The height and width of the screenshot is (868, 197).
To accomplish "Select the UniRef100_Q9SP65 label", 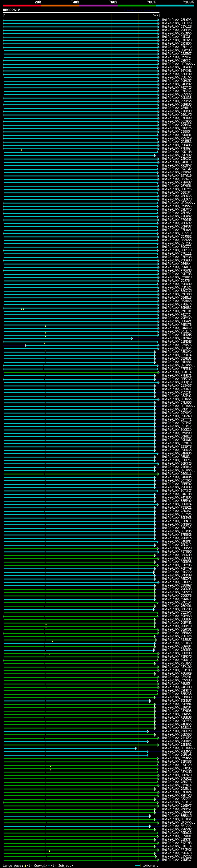I will pos(177,101).
